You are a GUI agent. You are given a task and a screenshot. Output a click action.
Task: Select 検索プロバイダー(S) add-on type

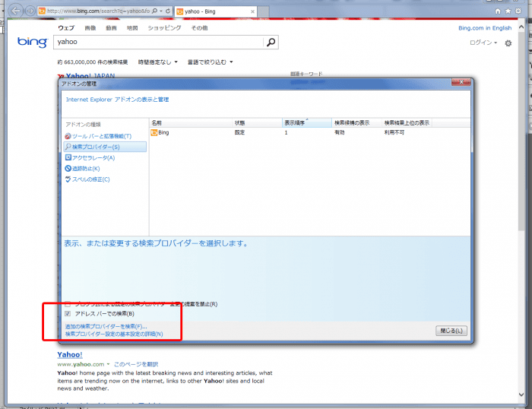tap(105, 147)
